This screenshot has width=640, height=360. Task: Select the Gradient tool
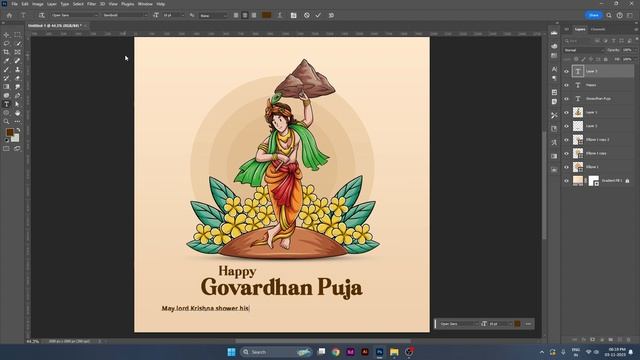pyautogui.click(x=6, y=87)
